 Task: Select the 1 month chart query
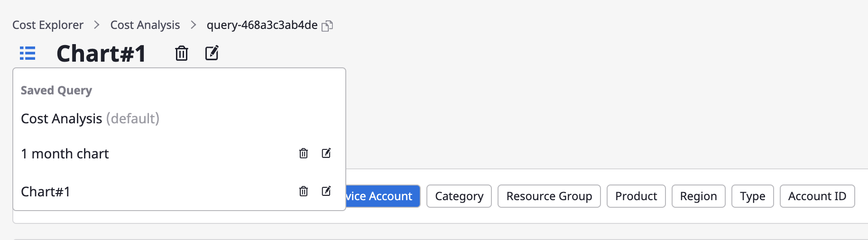tap(65, 154)
